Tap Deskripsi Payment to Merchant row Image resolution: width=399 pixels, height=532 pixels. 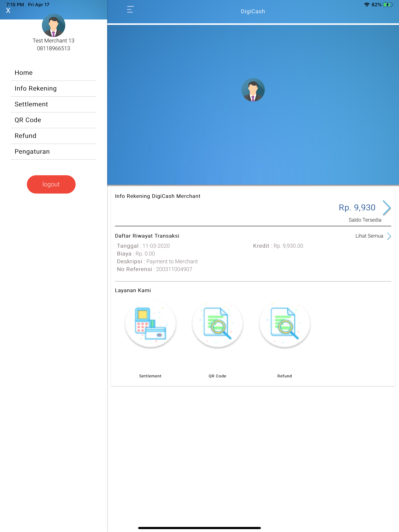click(157, 262)
